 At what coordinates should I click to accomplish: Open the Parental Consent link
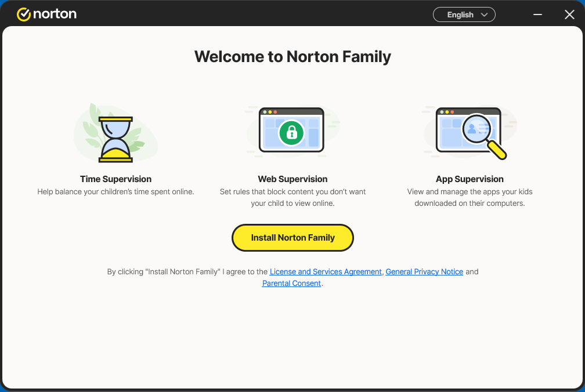pos(291,283)
